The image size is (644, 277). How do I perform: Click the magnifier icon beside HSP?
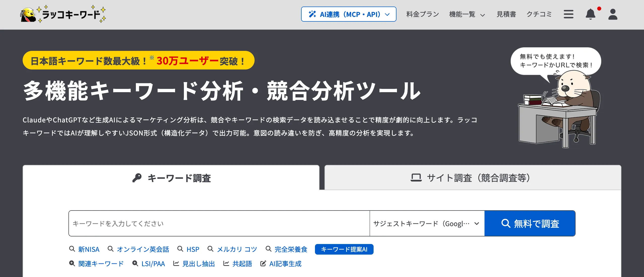(180, 249)
